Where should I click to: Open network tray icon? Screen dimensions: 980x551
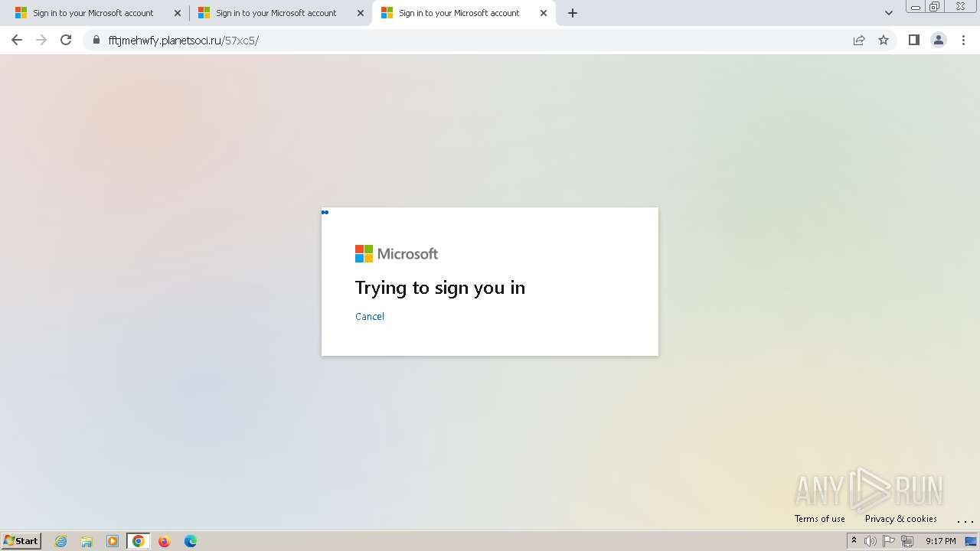[x=907, y=541]
